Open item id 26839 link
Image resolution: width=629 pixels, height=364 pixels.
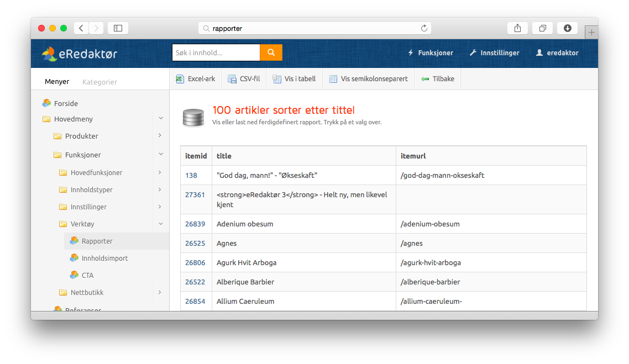pos(195,224)
